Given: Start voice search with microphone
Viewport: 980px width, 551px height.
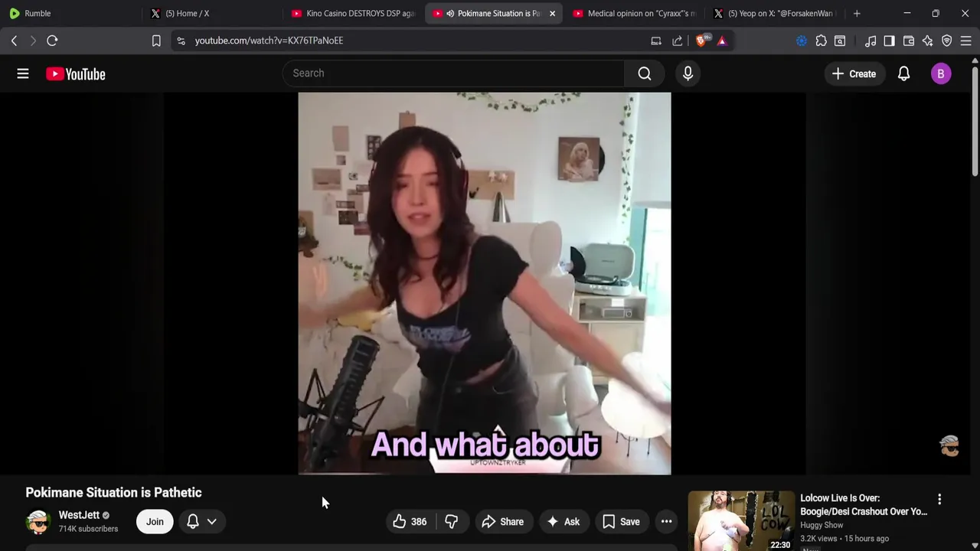Looking at the screenshot, I should [688, 73].
